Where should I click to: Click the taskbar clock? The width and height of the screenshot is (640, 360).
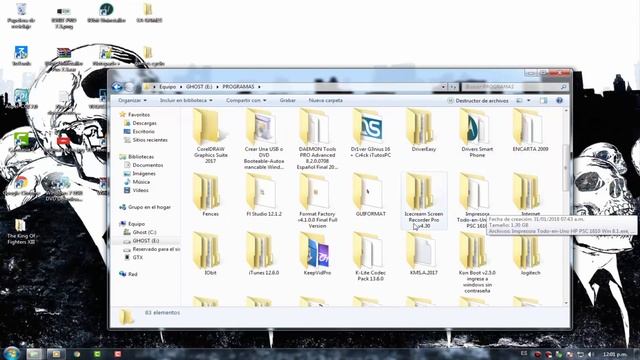[x=614, y=354]
